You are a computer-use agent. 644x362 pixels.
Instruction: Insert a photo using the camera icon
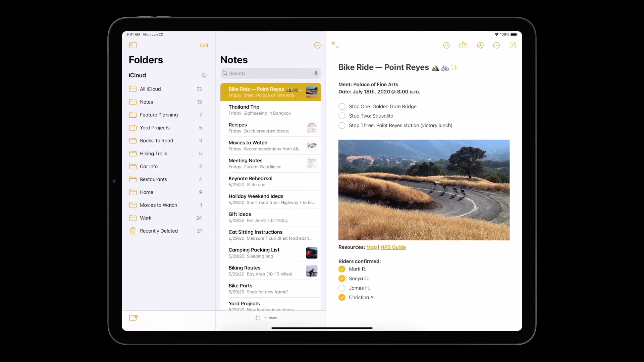pos(463,45)
